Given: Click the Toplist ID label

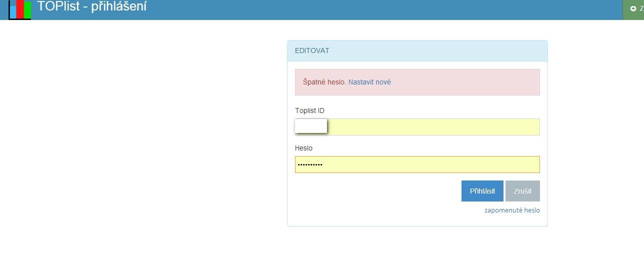Looking at the screenshot, I should click(310, 110).
